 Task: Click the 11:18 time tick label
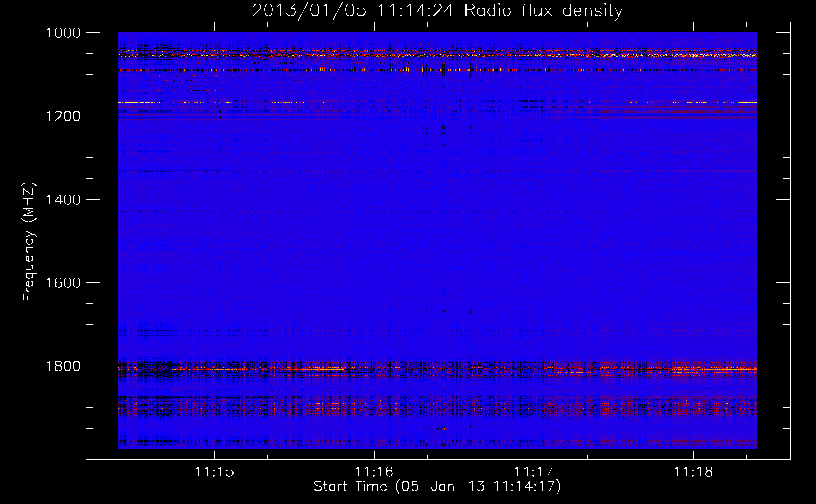(x=693, y=472)
